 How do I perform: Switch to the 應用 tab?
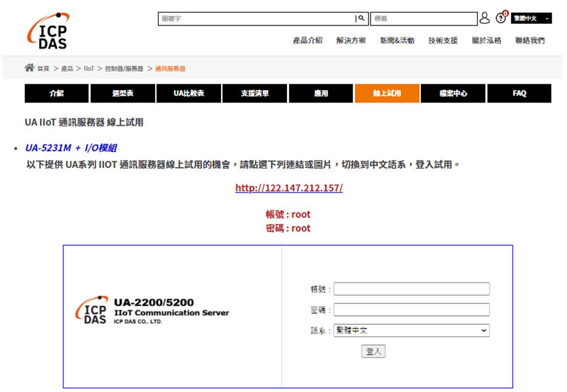click(x=321, y=93)
